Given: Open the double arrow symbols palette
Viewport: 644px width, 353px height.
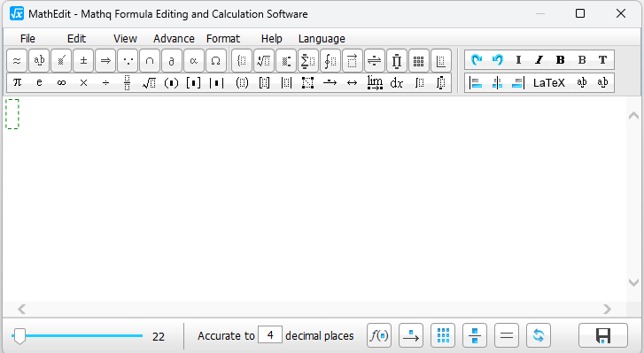Looking at the screenshot, I should (x=105, y=61).
